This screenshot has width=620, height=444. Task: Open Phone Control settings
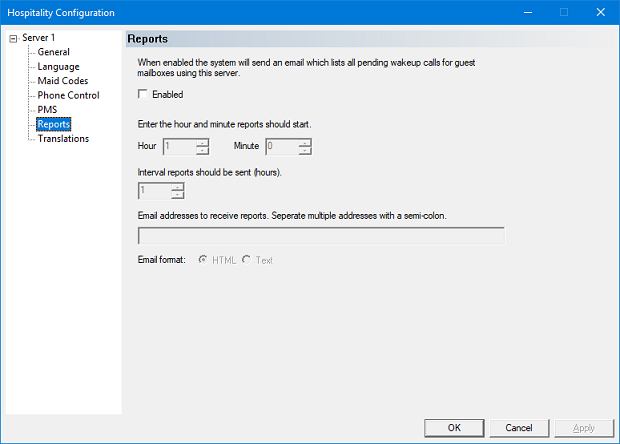[x=68, y=95]
